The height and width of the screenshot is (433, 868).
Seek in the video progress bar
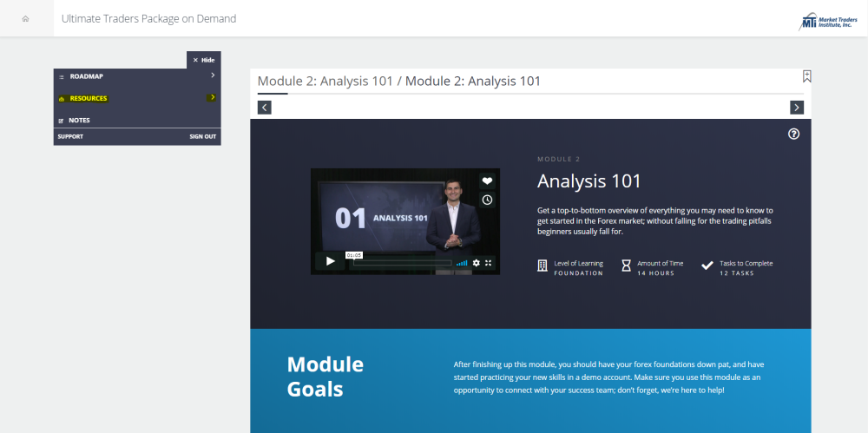click(x=403, y=262)
